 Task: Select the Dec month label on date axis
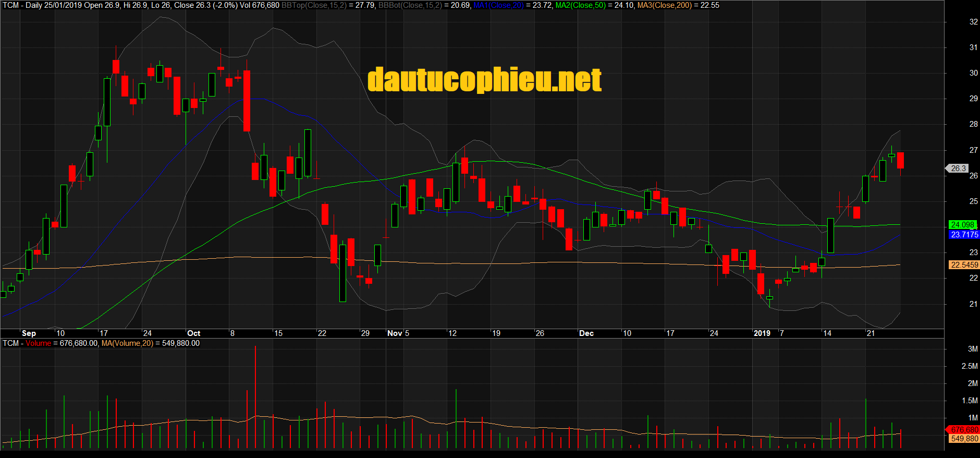[586, 333]
